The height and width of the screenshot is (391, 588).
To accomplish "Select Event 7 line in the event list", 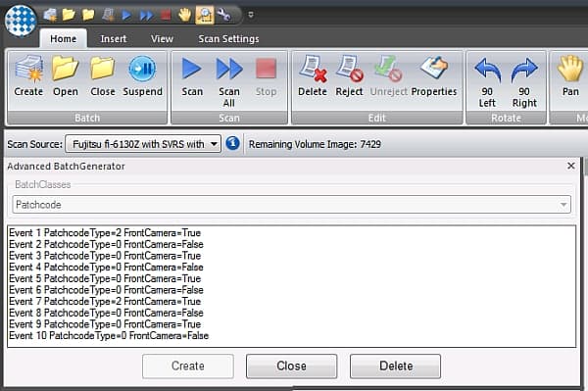I will coord(105,302).
